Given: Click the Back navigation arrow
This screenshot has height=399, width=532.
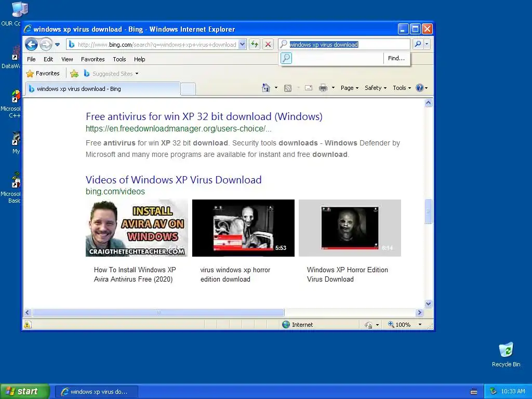Looking at the screenshot, I should [x=32, y=44].
